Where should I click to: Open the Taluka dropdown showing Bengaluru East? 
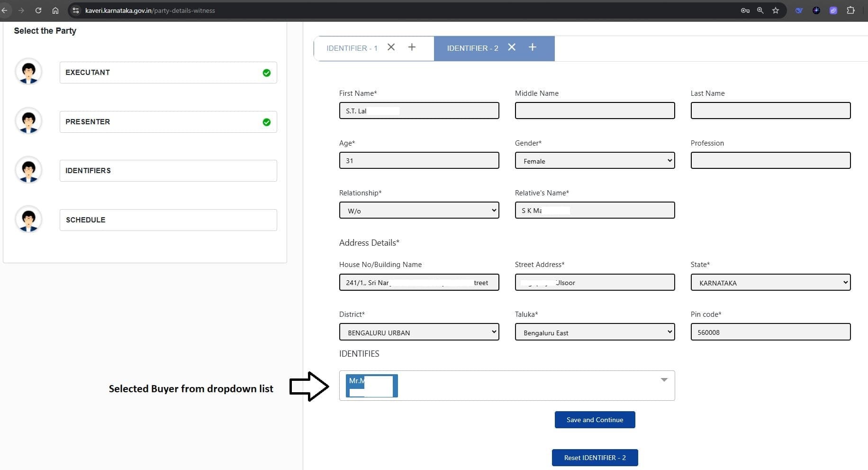595,332
